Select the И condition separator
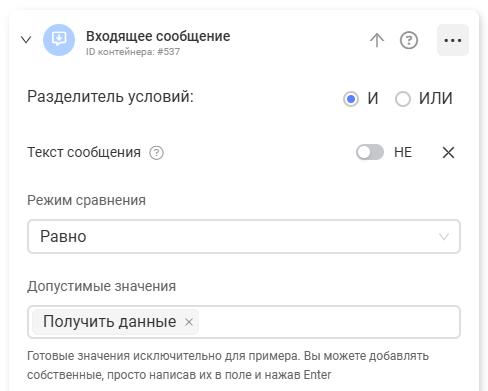488x391 pixels. pyautogui.click(x=351, y=99)
